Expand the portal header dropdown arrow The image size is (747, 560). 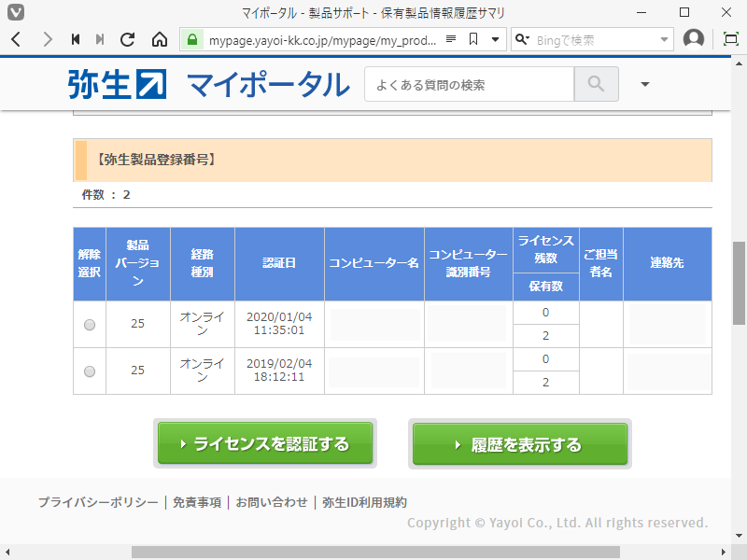pos(645,84)
